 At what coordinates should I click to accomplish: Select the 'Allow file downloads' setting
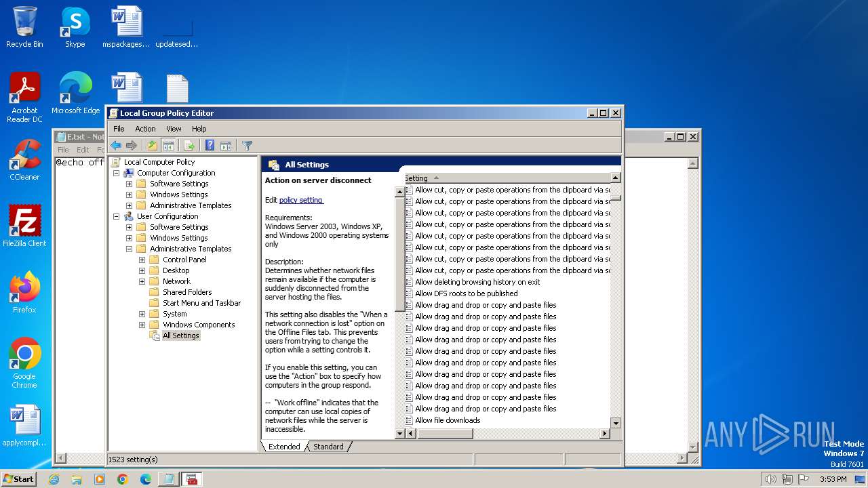tap(448, 420)
